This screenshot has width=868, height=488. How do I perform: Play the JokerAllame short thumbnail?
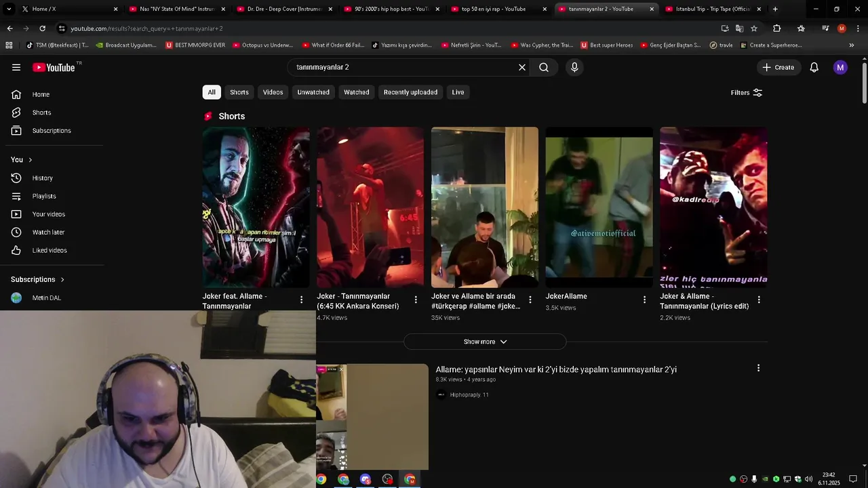click(x=599, y=207)
